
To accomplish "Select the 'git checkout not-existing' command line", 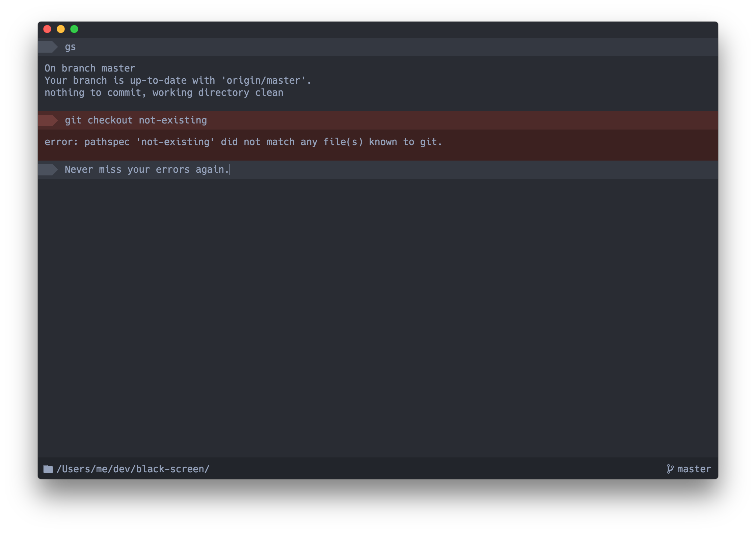I will click(x=136, y=120).
